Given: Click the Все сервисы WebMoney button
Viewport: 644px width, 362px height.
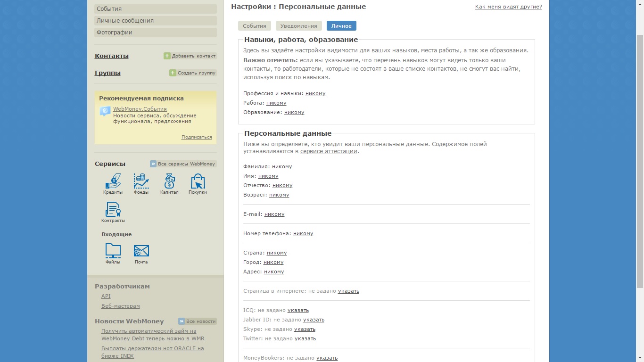Looking at the screenshot, I should click(183, 164).
